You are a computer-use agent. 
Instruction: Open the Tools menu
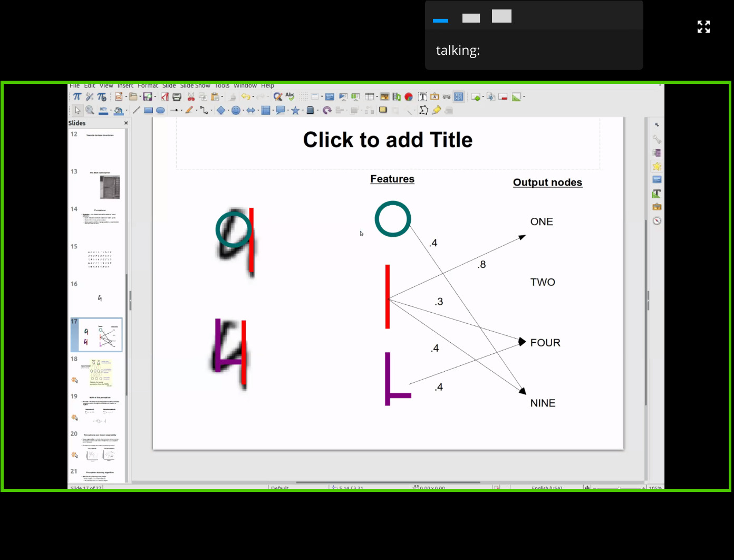(x=222, y=85)
